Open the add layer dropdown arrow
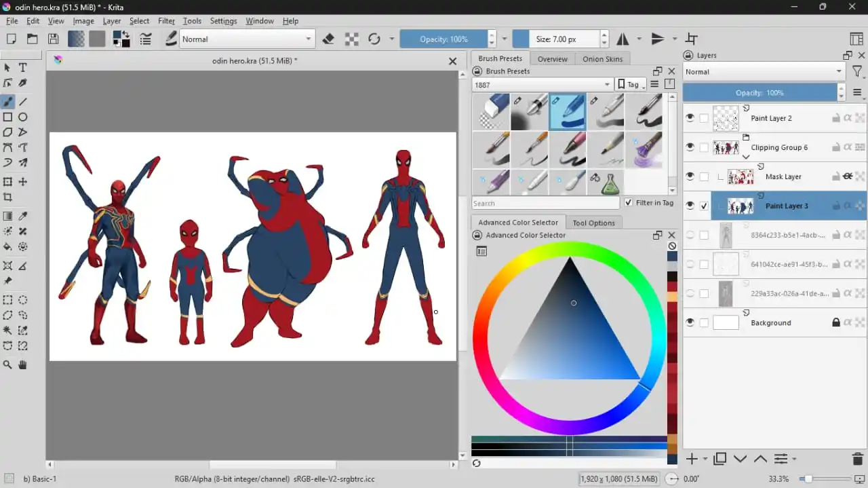The width and height of the screenshot is (868, 488). pos(705,459)
